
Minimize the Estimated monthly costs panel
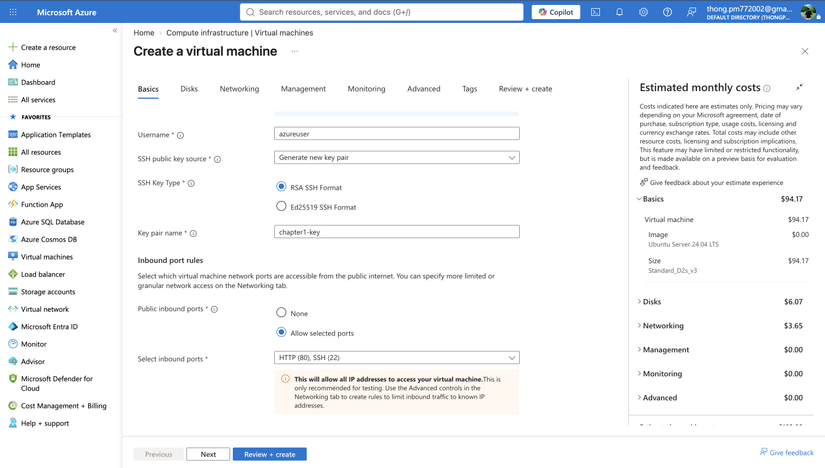[x=799, y=87]
